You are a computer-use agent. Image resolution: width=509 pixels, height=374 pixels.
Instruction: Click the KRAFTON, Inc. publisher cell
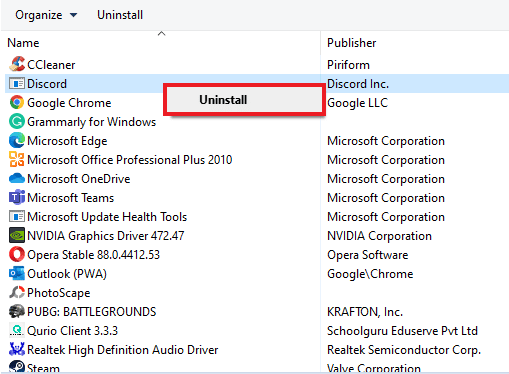[x=365, y=312]
